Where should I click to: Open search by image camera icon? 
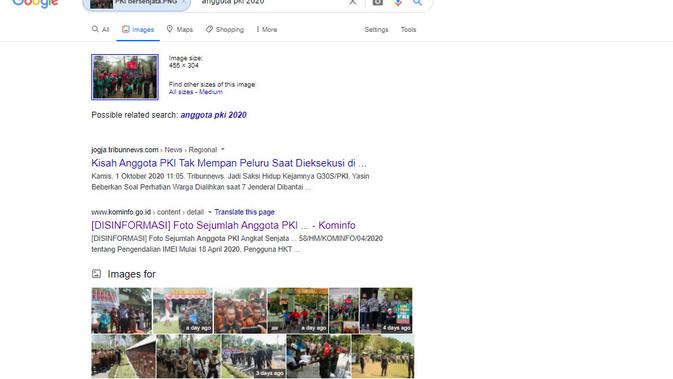click(x=377, y=3)
